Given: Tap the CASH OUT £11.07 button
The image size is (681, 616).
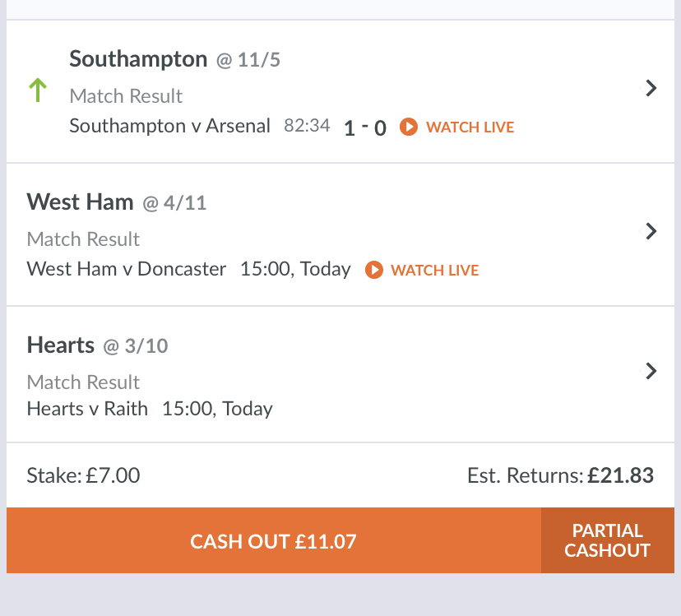Looking at the screenshot, I should coord(274,540).
